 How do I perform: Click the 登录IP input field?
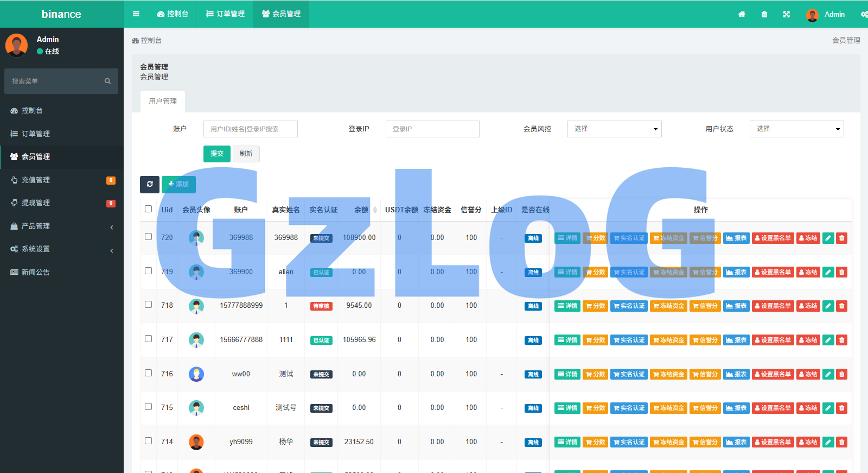coord(432,129)
